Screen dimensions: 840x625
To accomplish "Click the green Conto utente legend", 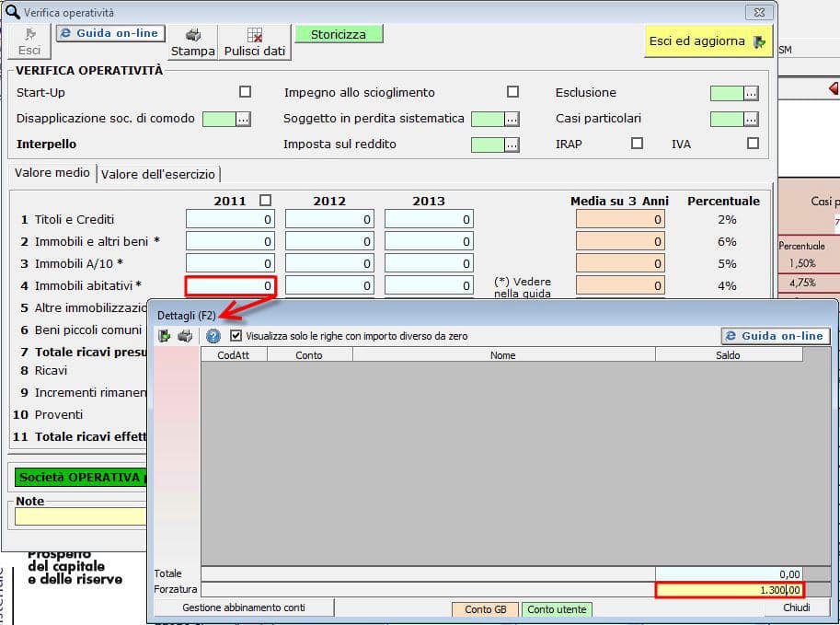I will pos(558,608).
